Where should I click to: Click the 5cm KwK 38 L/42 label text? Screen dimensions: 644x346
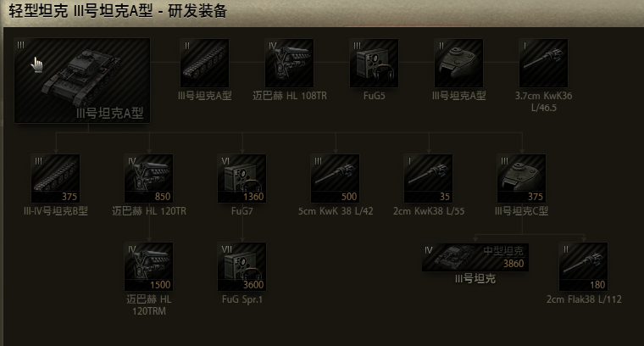336,211
